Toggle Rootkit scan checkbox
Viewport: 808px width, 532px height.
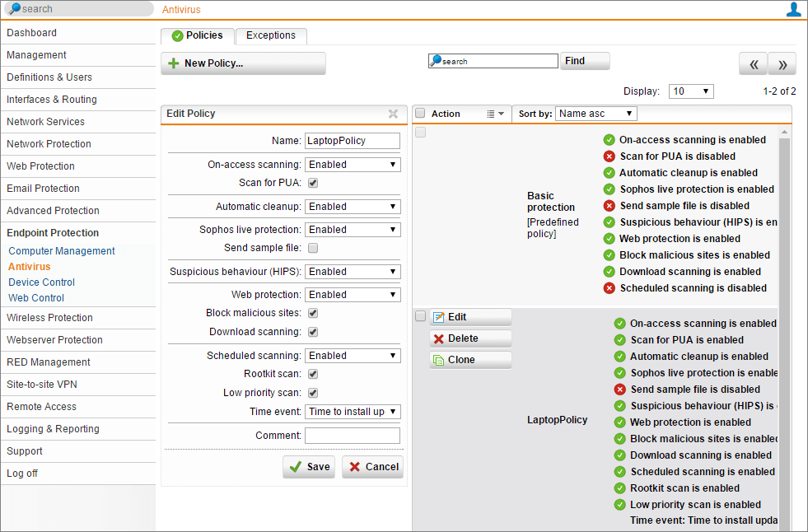pyautogui.click(x=313, y=374)
